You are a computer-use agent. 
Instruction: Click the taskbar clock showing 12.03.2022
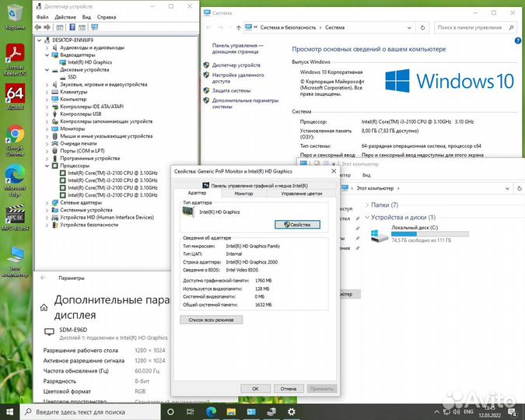489,412
